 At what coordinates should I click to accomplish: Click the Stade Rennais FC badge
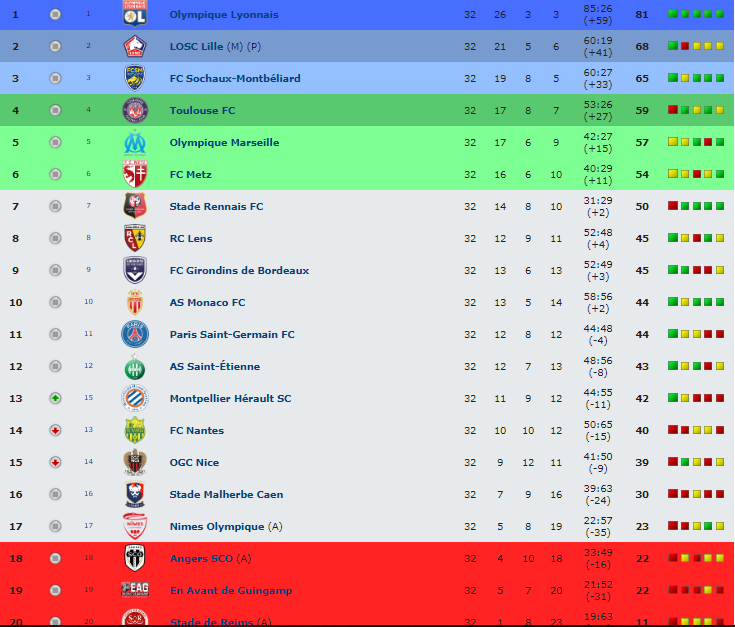tap(135, 206)
